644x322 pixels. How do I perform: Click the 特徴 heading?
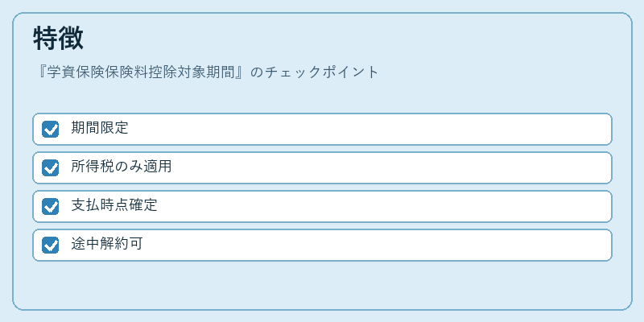click(x=58, y=38)
